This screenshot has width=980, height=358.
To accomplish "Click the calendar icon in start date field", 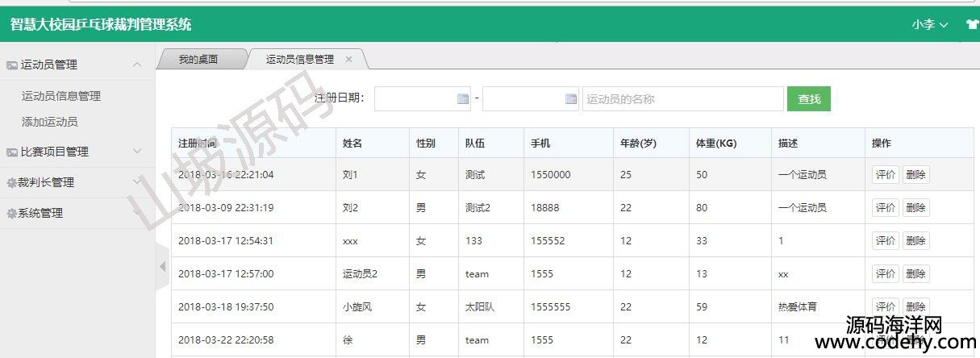I will pyautogui.click(x=463, y=99).
